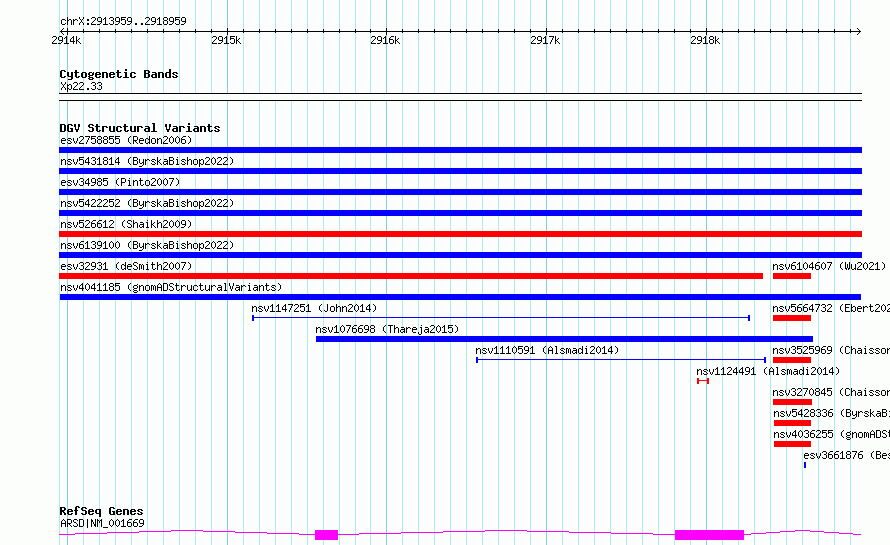Screen dimensions: 890x545
Task: Click the 2915k ruler tick label
Action: pos(226,40)
